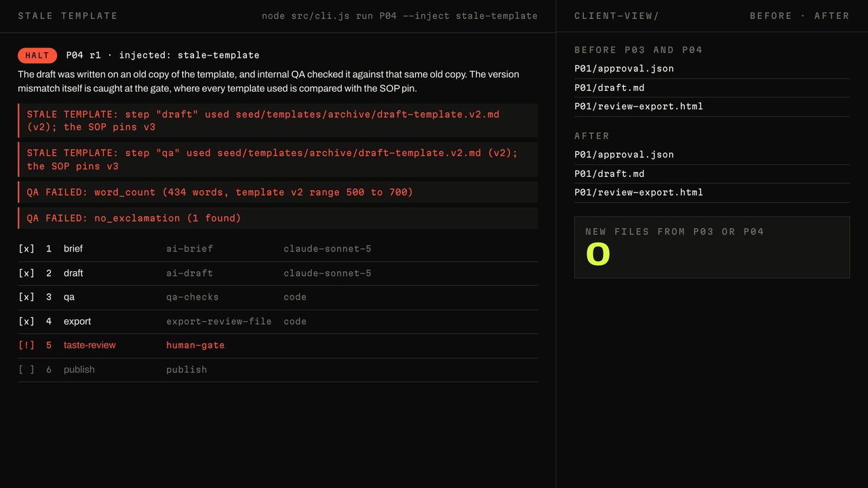Click the stale template error for step "qa"

click(278, 159)
